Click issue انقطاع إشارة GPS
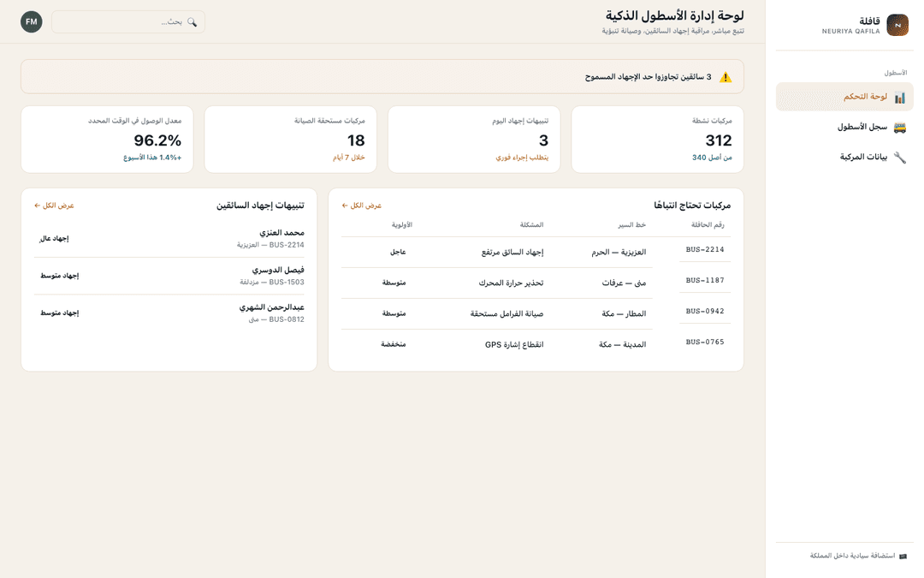This screenshot has width=924, height=578. pyautogui.click(x=514, y=344)
